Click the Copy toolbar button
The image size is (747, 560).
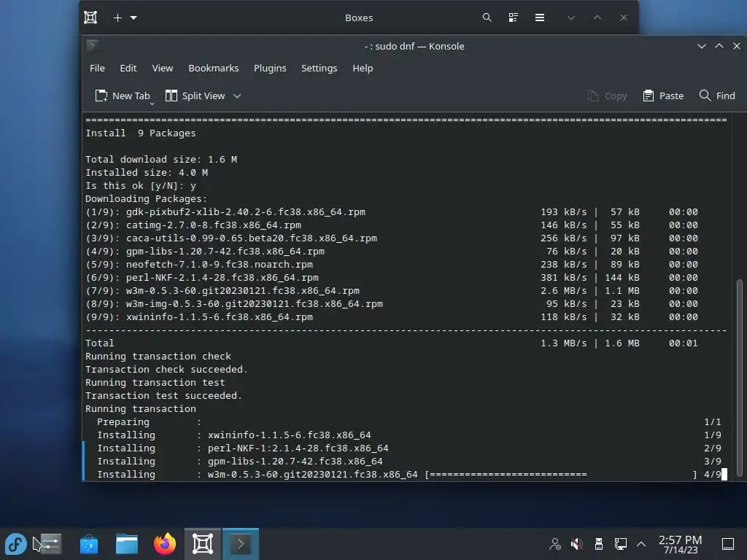[608, 96]
